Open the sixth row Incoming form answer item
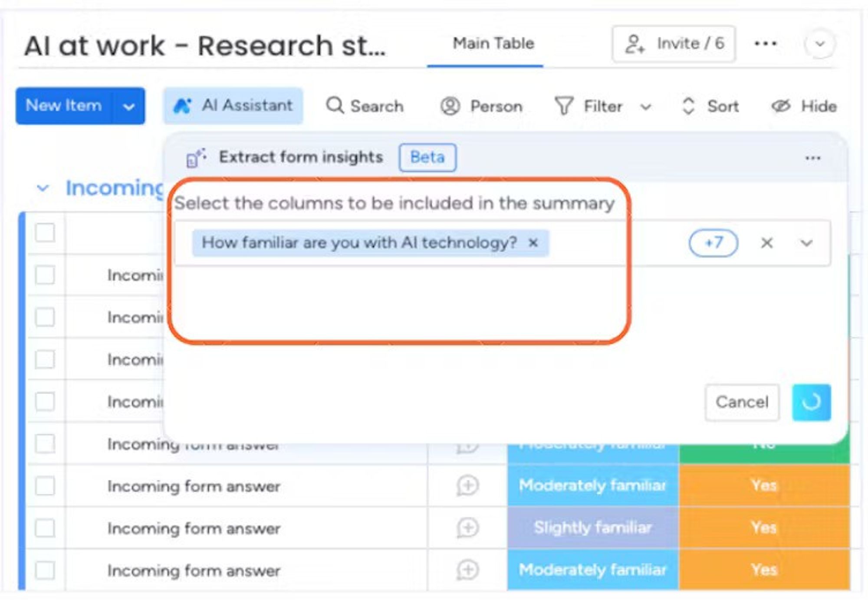 tap(194, 486)
